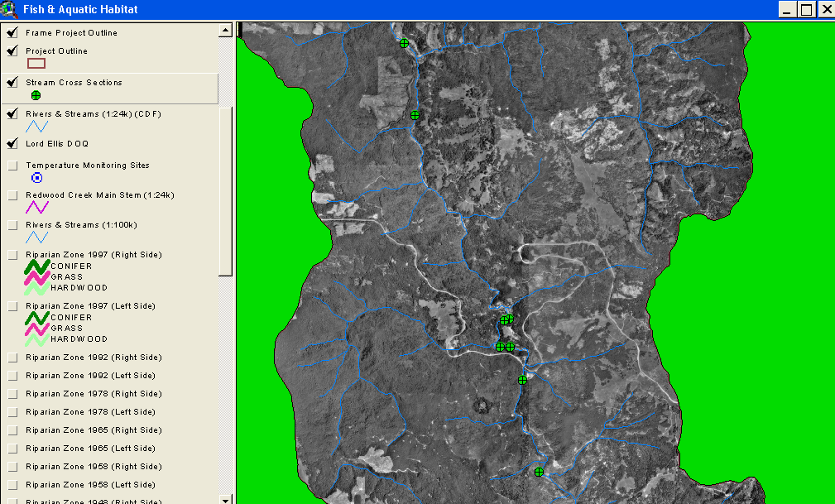Turn on Riparian Zone 1958 (Left Side) layer
The height and width of the screenshot is (504, 835).
[x=12, y=485]
